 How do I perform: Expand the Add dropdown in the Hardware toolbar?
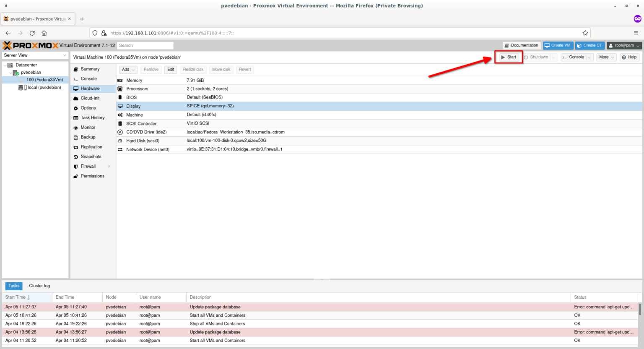(132, 69)
